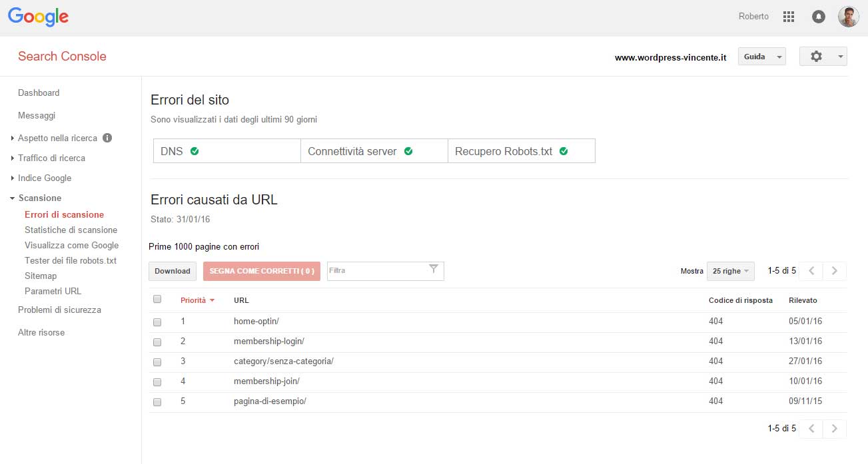Click the Download button
868x464 pixels.
click(x=173, y=271)
